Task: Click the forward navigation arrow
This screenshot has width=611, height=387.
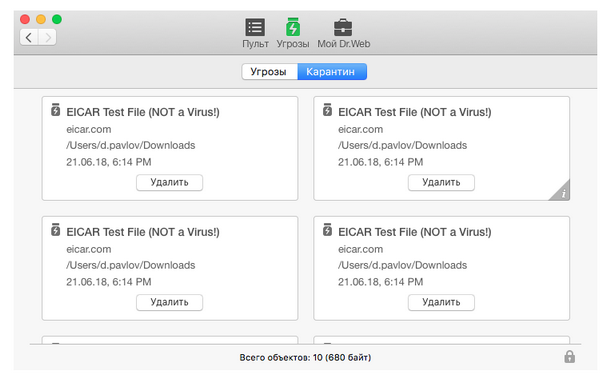Action: (x=47, y=37)
